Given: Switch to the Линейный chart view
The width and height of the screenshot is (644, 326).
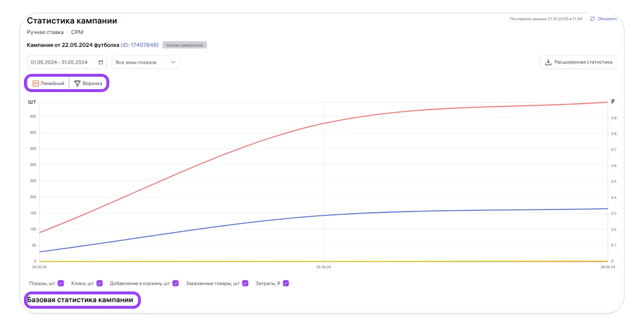Looking at the screenshot, I should tap(48, 83).
